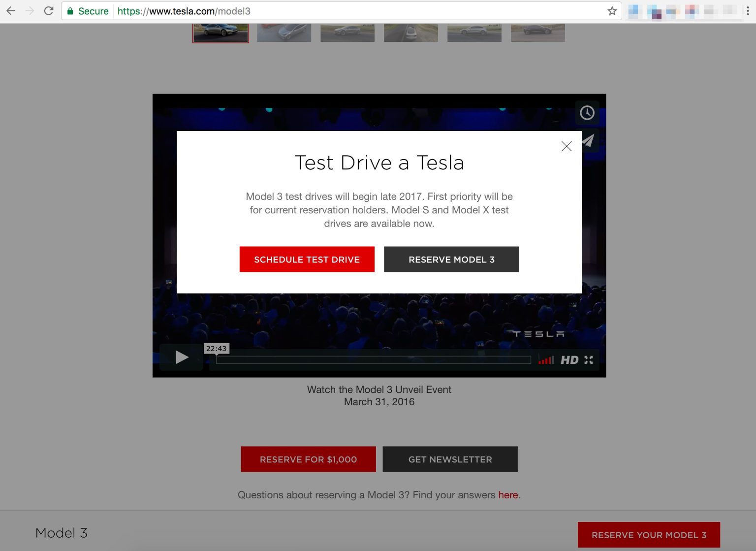756x551 pixels.
Task: Toggle HD video quality
Action: (569, 360)
